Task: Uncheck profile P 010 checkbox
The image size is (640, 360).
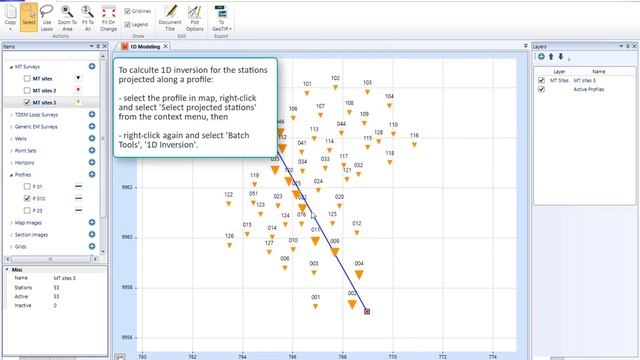Action: pyautogui.click(x=27, y=198)
